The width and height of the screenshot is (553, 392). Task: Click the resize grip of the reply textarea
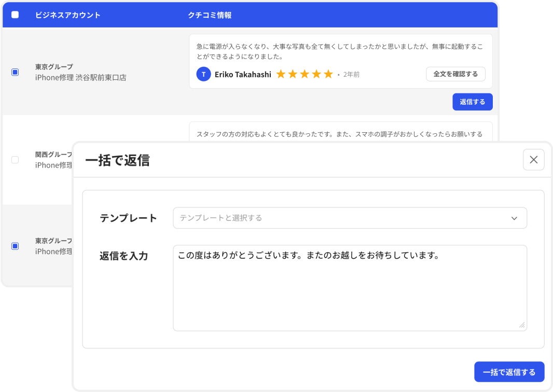[x=521, y=325]
